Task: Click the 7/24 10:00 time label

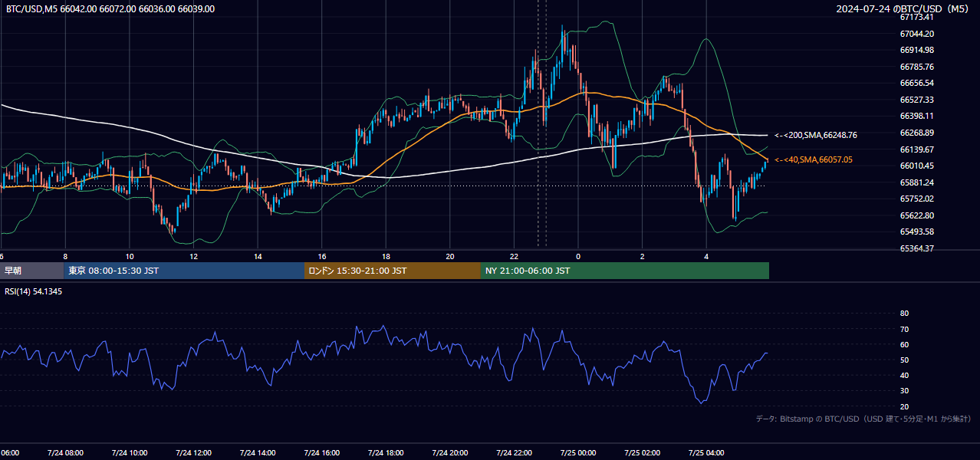Action: pos(129,453)
